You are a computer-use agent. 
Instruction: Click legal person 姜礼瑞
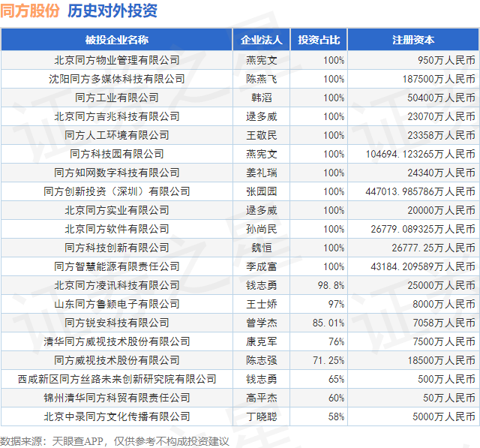pos(262,173)
